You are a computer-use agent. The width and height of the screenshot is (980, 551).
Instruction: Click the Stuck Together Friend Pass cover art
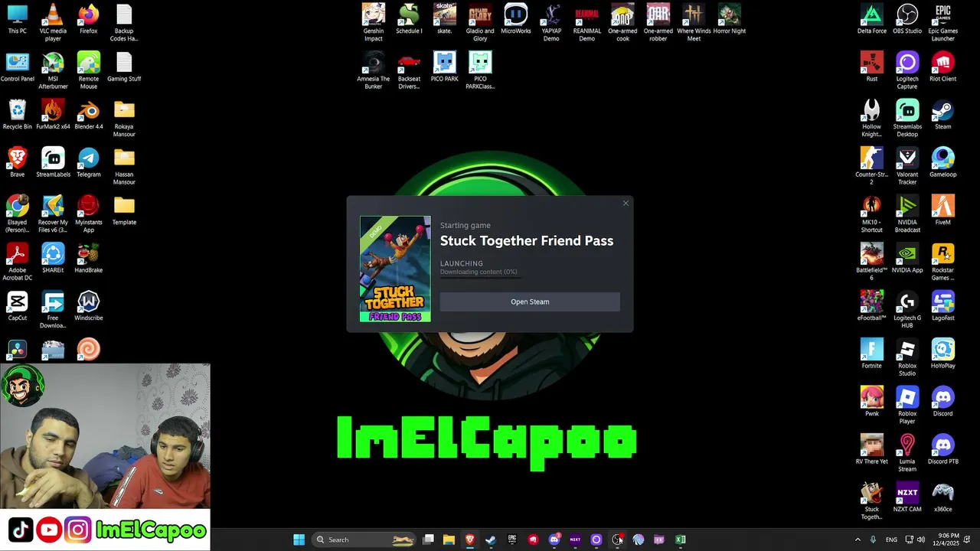(x=395, y=269)
